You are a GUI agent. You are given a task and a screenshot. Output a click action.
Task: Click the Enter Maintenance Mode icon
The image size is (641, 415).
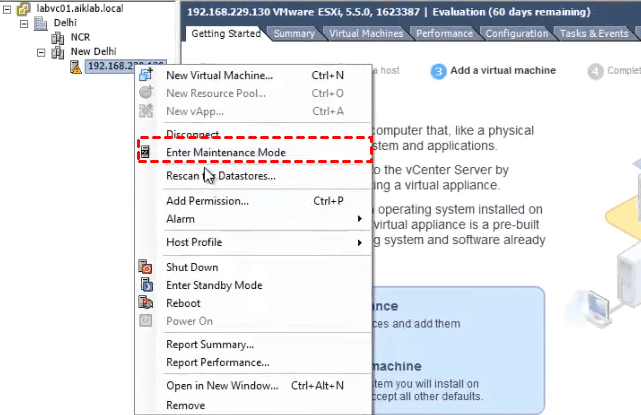145,152
